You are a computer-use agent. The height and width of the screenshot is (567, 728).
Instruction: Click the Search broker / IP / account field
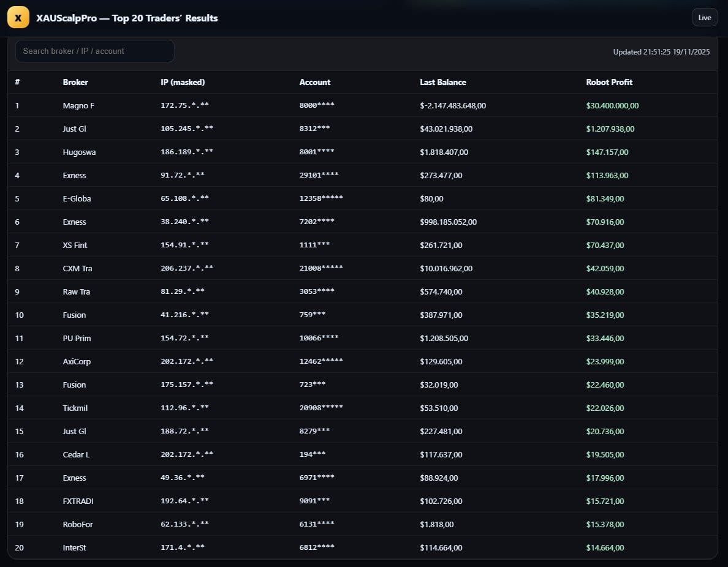click(x=95, y=51)
